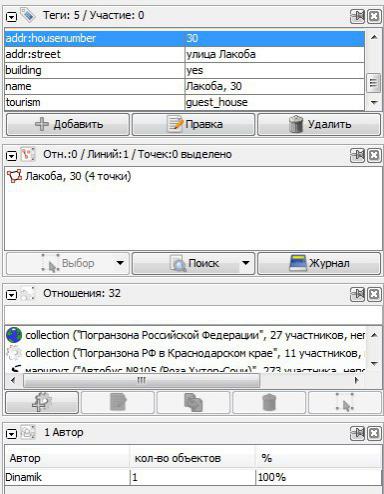The image size is (384, 494).
Task: Collapse the 1 Автор panel with arrow
Action: click(12, 434)
